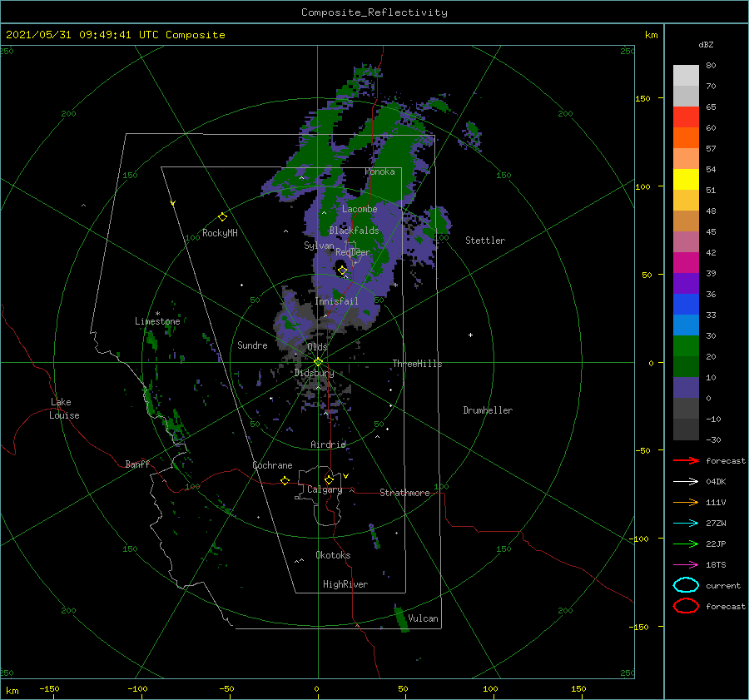Image resolution: width=749 pixels, height=700 pixels.
Task: Click the Airdrie town label
Action: tap(328, 444)
